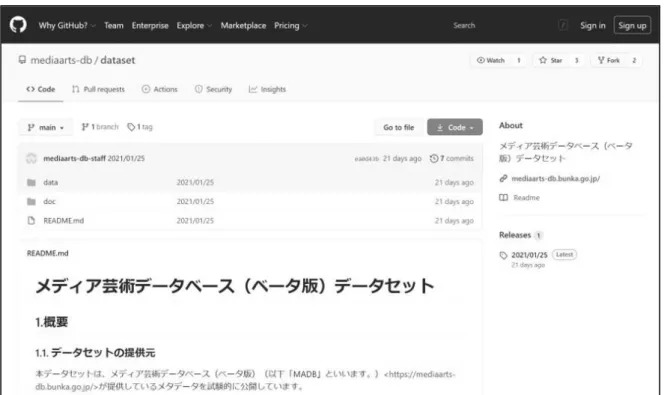Click the GitHub octocat logo
This screenshot has width=664, height=395.
[x=18, y=25]
